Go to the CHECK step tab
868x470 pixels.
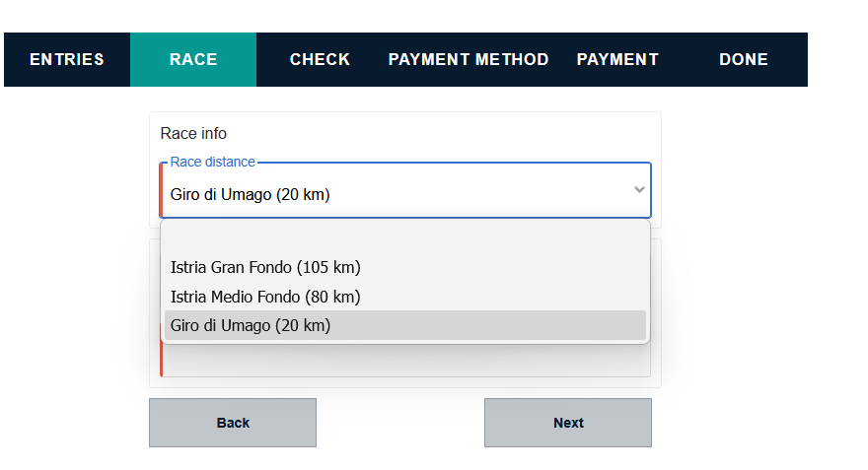(320, 59)
